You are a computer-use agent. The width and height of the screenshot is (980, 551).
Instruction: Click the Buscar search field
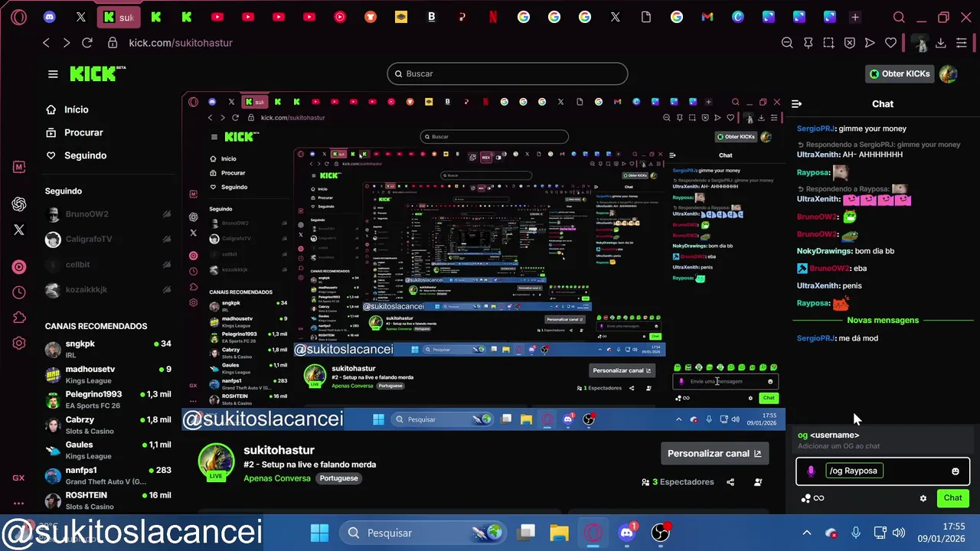[x=507, y=73]
